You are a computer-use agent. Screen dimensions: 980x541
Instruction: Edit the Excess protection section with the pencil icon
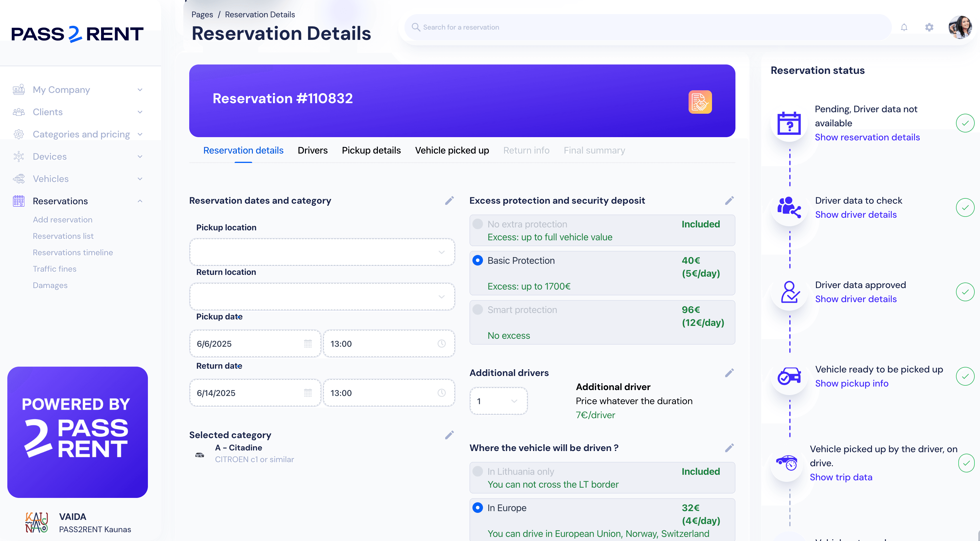pos(729,200)
